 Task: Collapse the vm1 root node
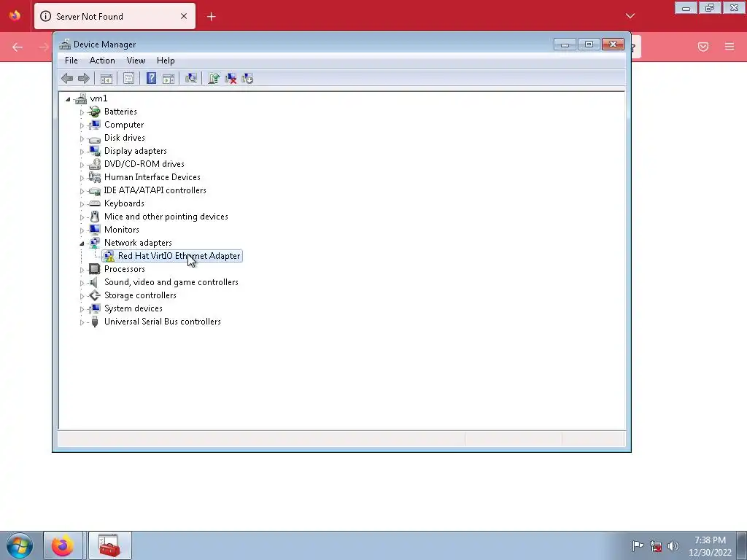(68, 99)
